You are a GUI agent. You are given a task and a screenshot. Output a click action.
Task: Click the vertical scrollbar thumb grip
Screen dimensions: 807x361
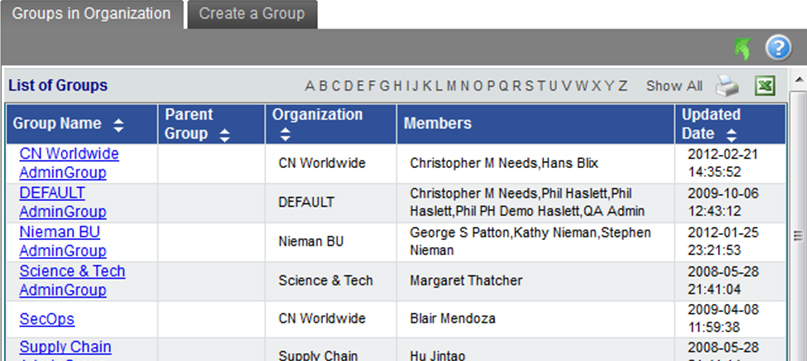(798, 236)
